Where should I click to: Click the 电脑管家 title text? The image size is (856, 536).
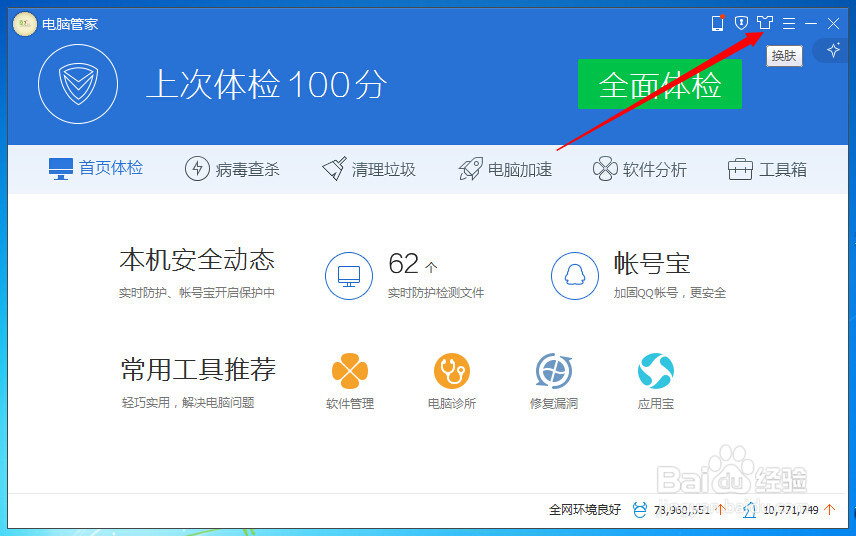(70, 24)
